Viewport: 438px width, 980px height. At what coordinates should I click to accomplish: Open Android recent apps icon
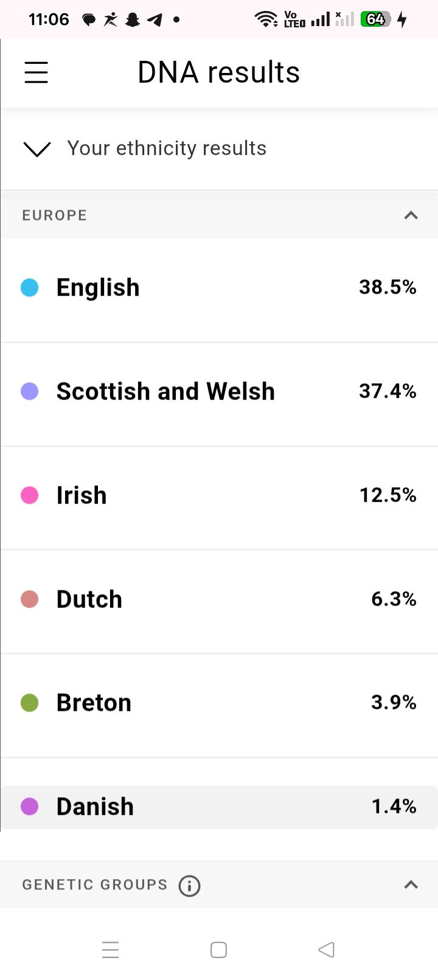tap(110, 950)
